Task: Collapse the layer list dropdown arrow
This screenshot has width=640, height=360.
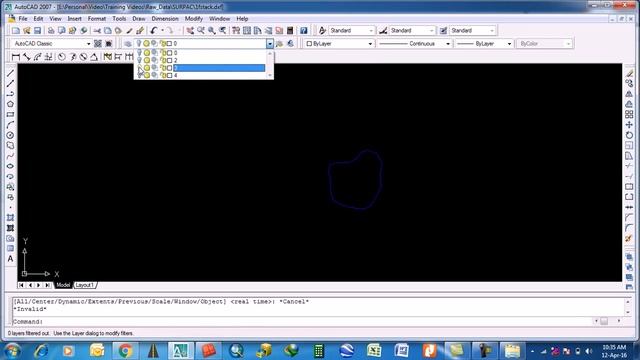Action: click(270, 44)
